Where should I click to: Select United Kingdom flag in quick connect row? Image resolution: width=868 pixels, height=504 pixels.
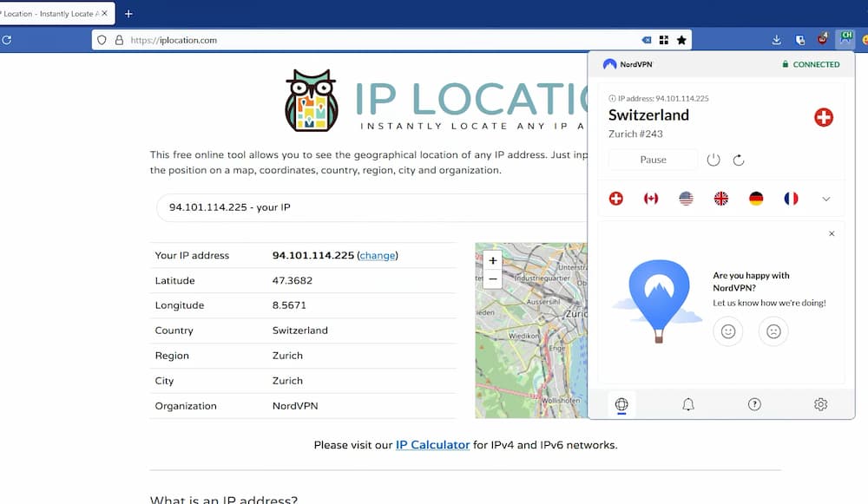(721, 199)
